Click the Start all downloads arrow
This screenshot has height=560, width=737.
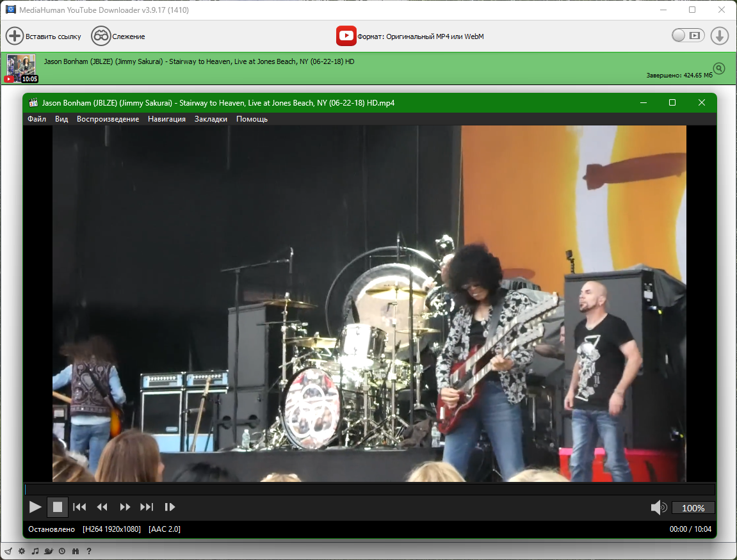(720, 36)
